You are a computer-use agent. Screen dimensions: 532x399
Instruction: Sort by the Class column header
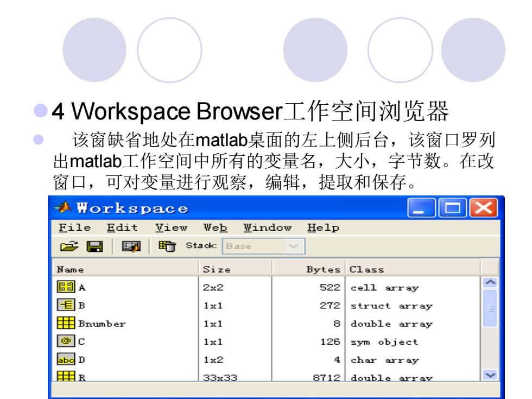(x=413, y=269)
